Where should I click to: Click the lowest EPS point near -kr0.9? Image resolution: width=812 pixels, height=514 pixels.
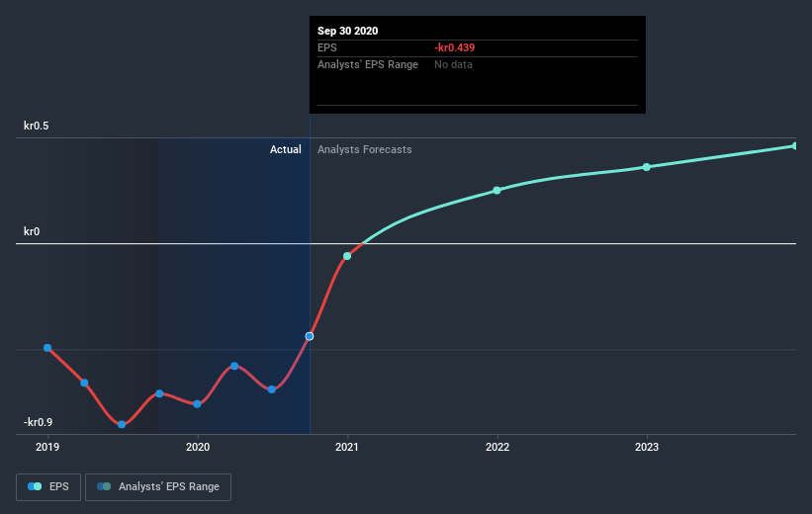[122, 424]
